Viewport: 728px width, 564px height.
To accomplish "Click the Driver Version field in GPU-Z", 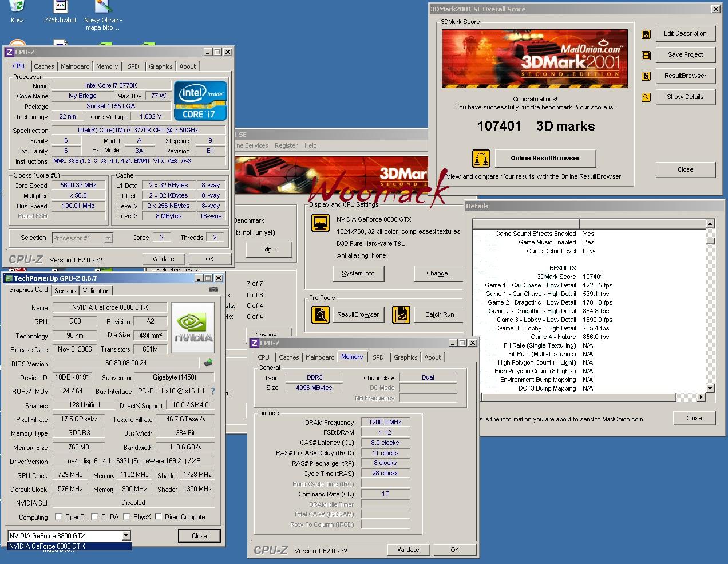I will click(133, 461).
